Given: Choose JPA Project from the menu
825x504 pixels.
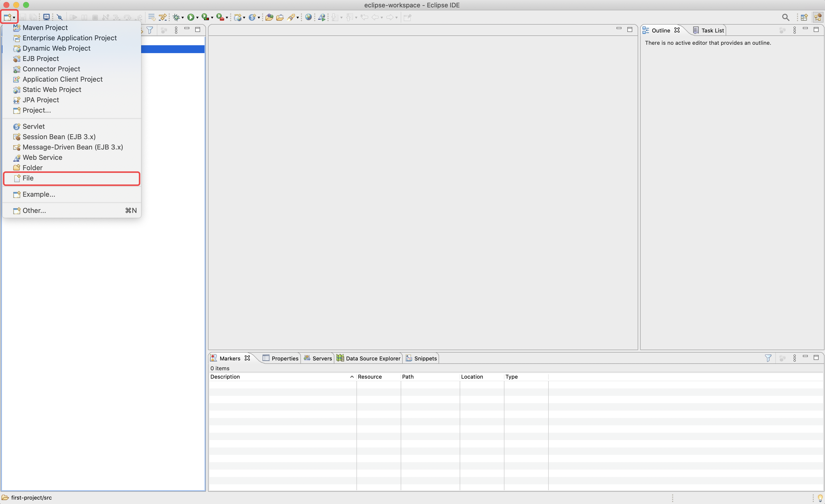Looking at the screenshot, I should pos(72,100).
